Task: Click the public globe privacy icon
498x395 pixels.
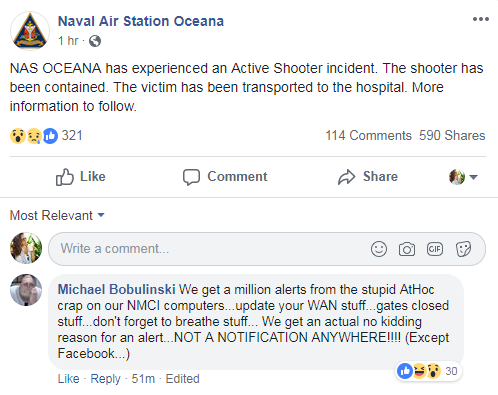Action: click(95, 41)
